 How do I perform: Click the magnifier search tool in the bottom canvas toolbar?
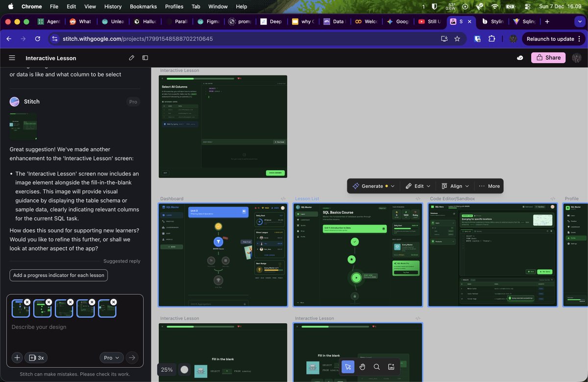pyautogui.click(x=376, y=367)
